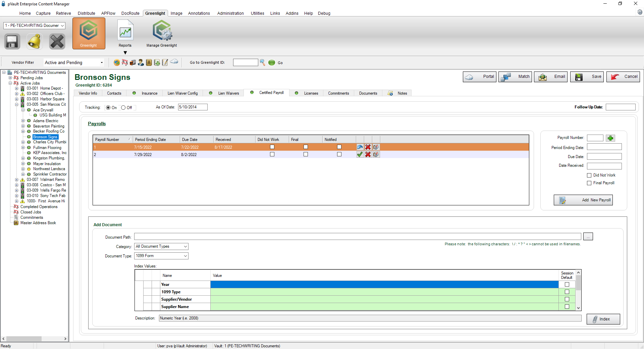The width and height of the screenshot is (644, 349).
Task: Click the index values vertical scrollbar thumb
Action: tap(578, 283)
